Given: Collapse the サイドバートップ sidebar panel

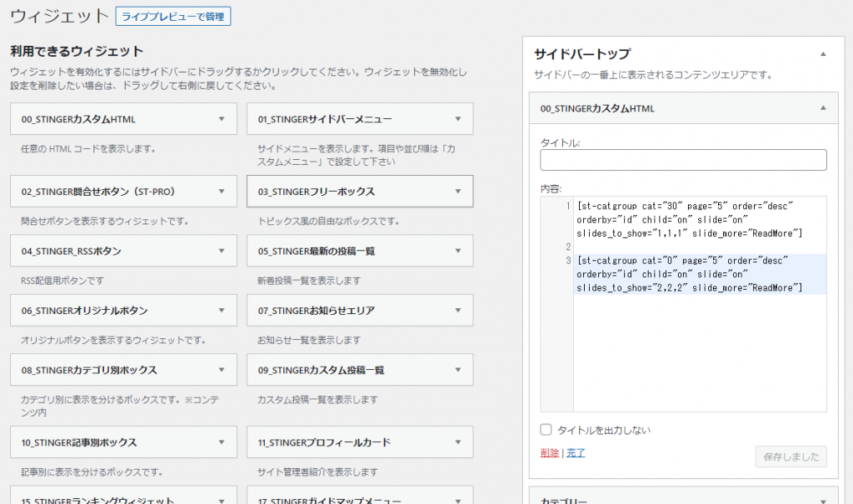Looking at the screenshot, I should point(823,54).
